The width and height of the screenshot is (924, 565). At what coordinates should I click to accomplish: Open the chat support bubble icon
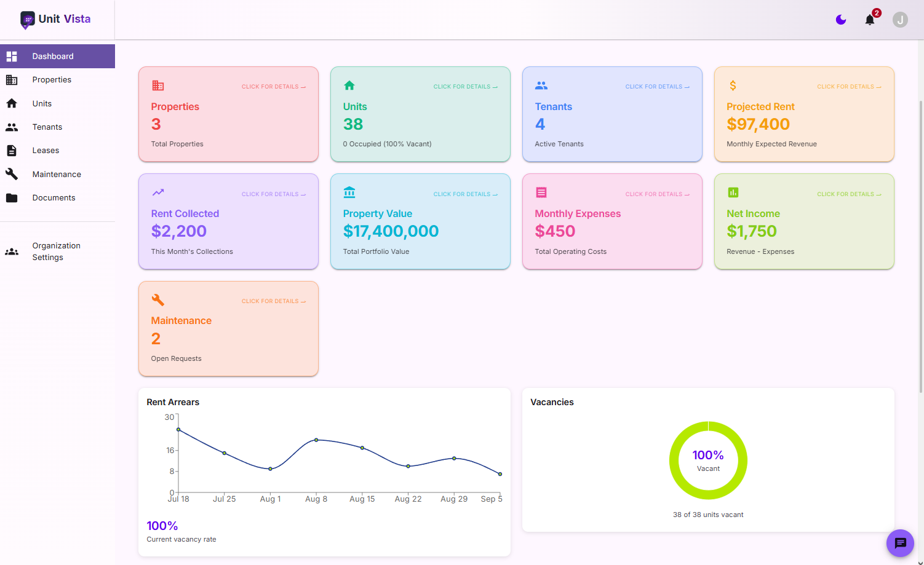[x=900, y=543]
